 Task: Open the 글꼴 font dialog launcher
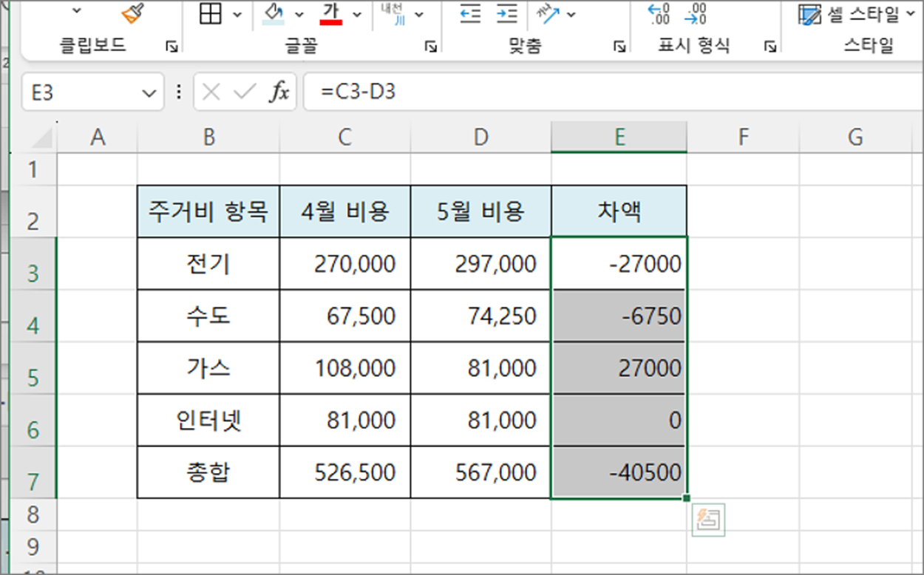coord(430,47)
